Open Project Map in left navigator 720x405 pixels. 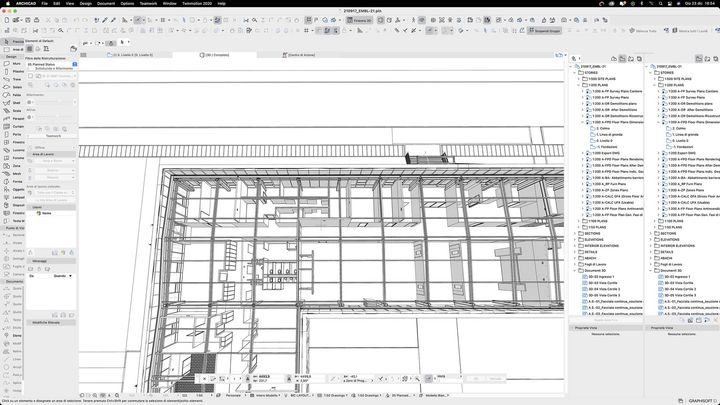pos(614,59)
